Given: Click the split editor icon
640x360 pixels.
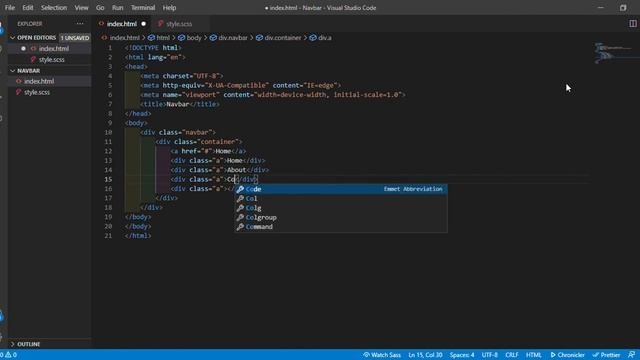Looking at the screenshot, I should 633,24.
